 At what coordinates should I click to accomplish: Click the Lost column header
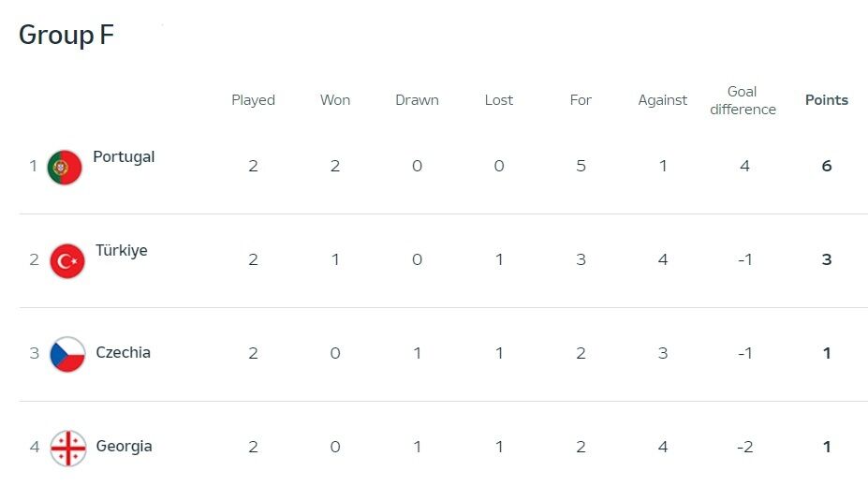[x=499, y=100]
